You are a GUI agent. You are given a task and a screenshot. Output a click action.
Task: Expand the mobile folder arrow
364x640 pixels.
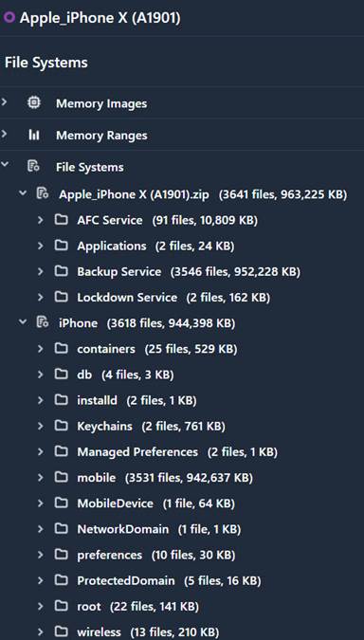pyautogui.click(x=41, y=477)
